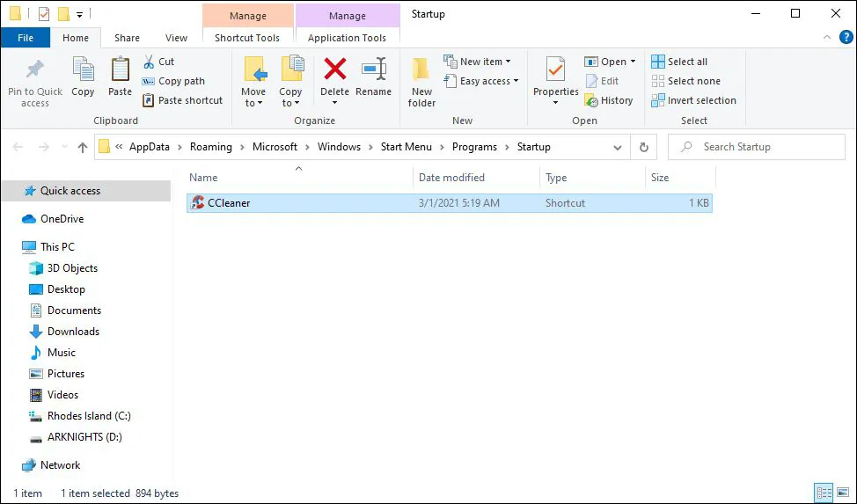Rename the selected CCleaner shortcut
857x504 pixels.
(373, 77)
